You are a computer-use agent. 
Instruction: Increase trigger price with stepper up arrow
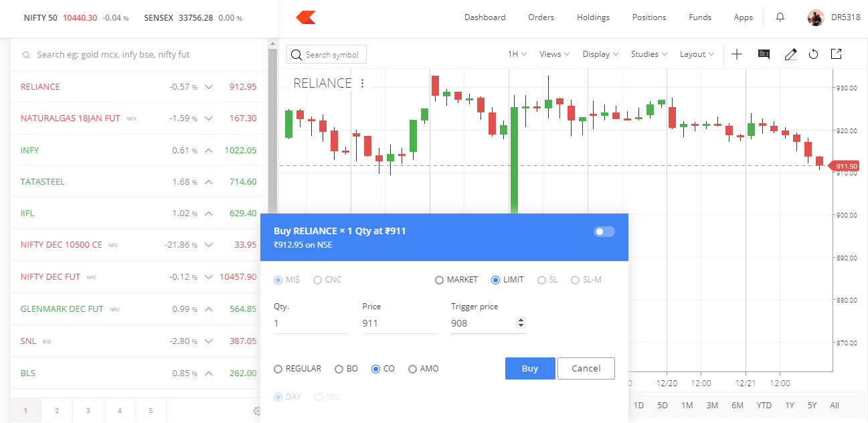521,320
